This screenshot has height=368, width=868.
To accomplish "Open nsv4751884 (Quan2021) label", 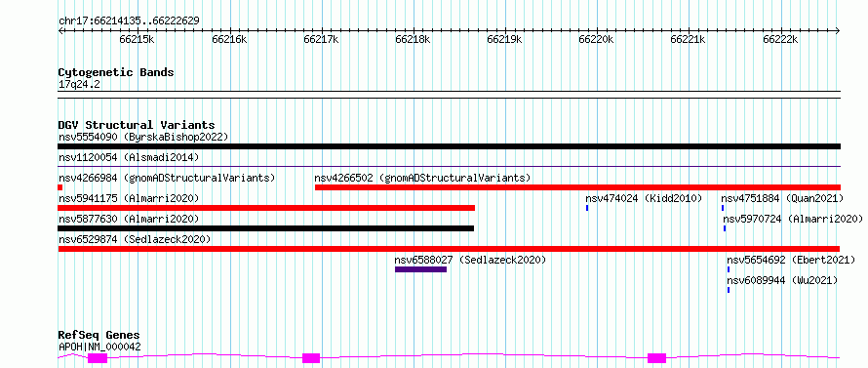I will (x=782, y=198).
